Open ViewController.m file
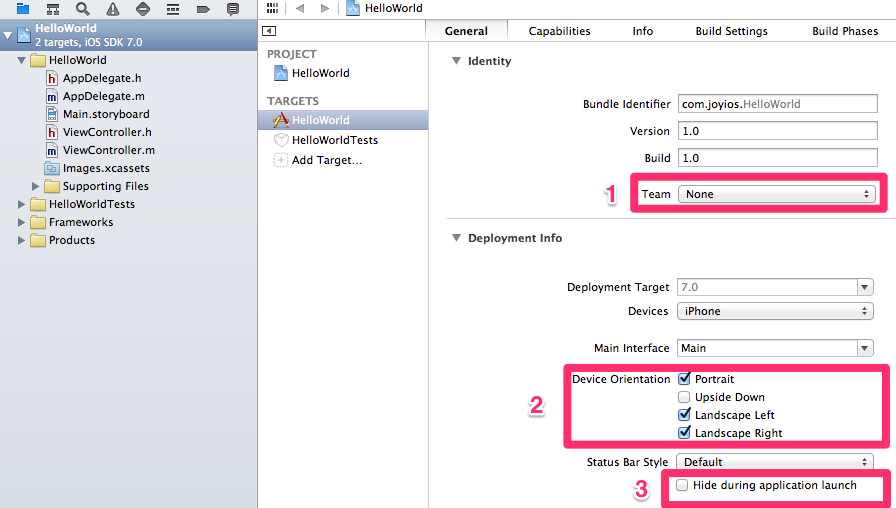896x508 pixels. (109, 150)
